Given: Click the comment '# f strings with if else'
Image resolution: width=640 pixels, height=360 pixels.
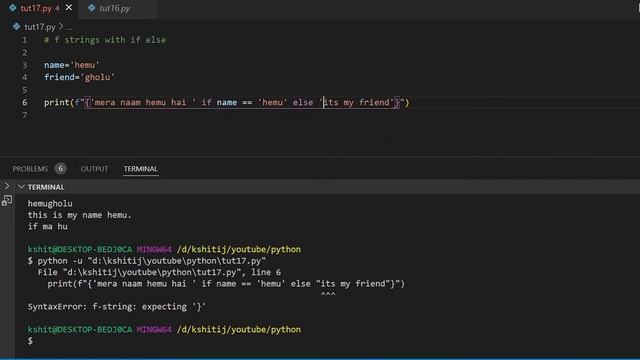Looking at the screenshot, I should pos(105,40).
